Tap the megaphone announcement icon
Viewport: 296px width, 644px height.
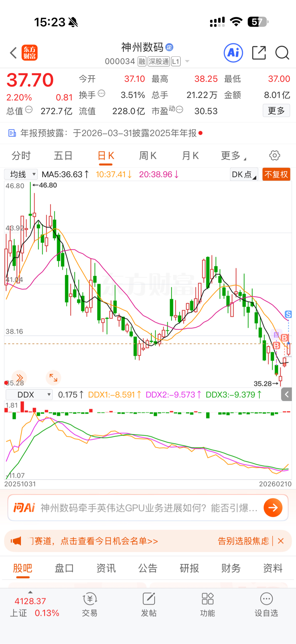click(16, 541)
